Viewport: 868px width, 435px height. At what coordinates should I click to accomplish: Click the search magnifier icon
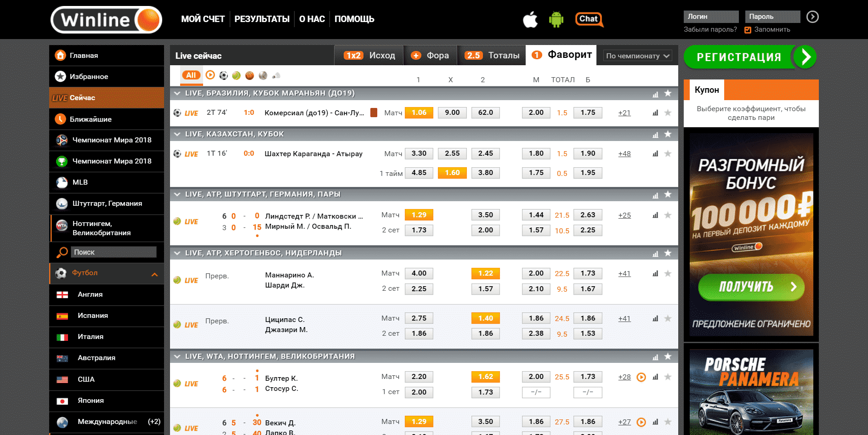62,252
